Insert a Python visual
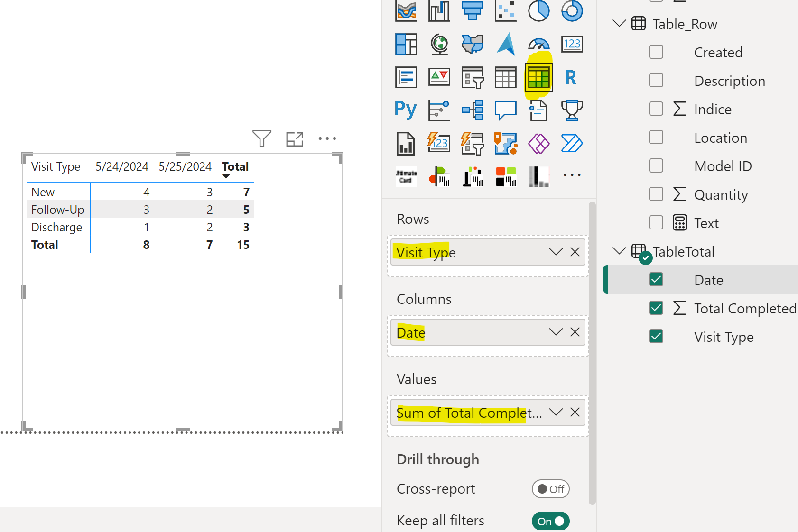This screenshot has width=798, height=532. pos(406,110)
